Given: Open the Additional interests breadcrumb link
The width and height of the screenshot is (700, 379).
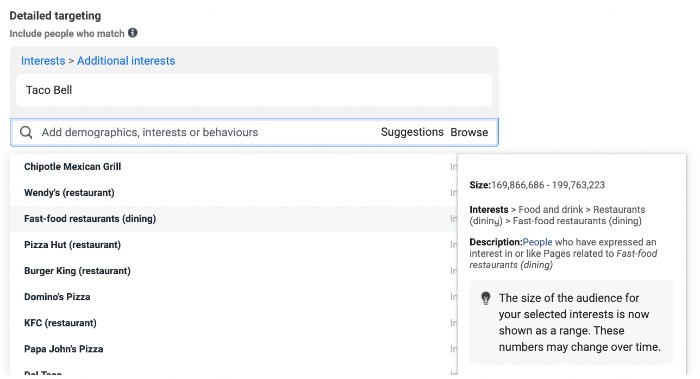Looking at the screenshot, I should 126,61.
